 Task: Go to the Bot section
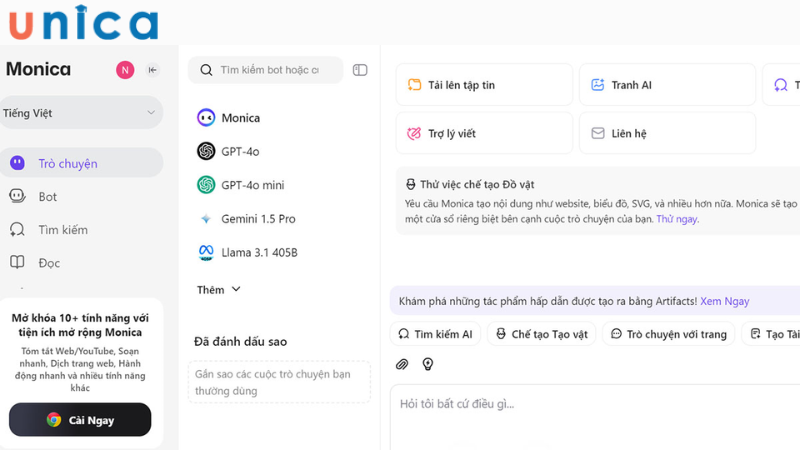tap(47, 197)
